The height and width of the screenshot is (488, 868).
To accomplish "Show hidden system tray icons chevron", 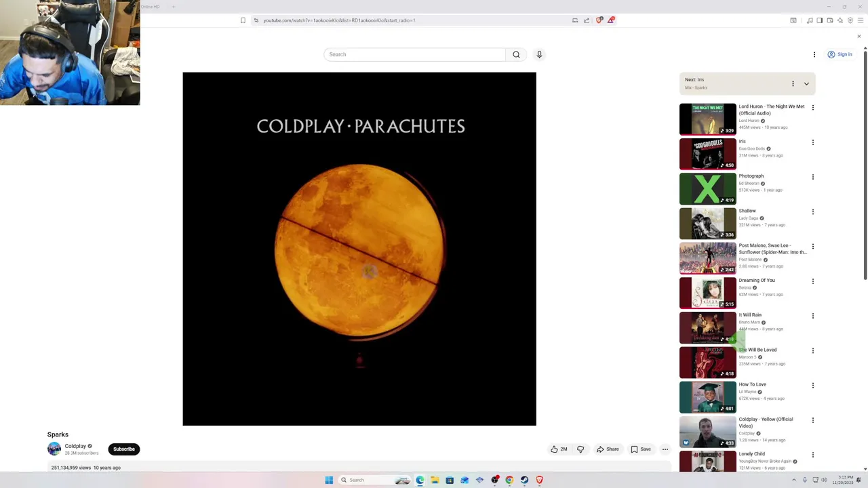I will [794, 480].
